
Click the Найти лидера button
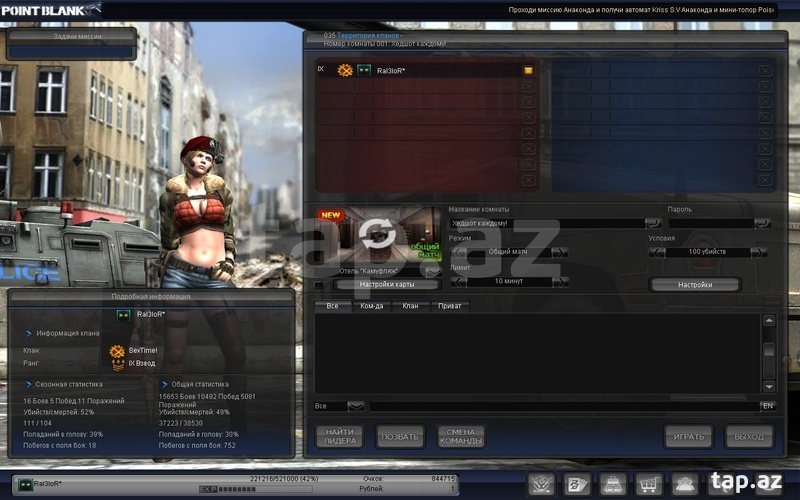tap(340, 437)
